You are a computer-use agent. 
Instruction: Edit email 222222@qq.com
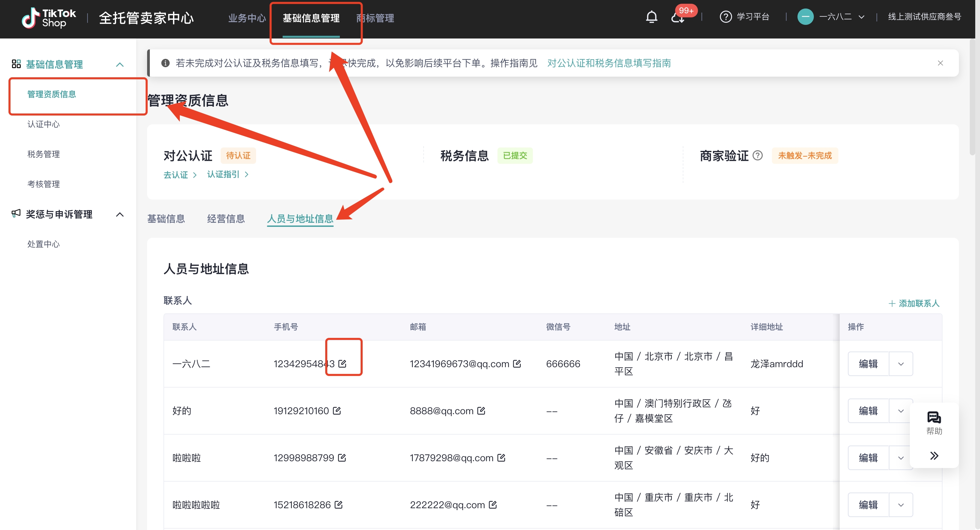click(493, 505)
